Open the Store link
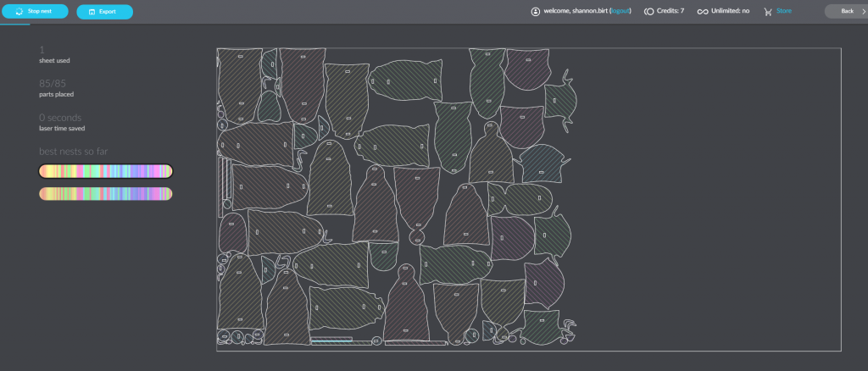The image size is (868, 371). [x=784, y=11]
